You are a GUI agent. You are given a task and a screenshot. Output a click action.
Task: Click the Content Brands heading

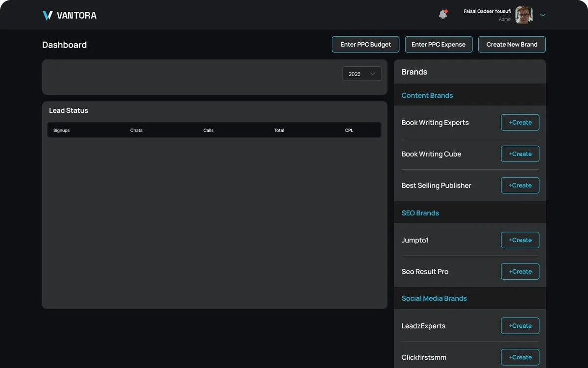click(x=427, y=95)
